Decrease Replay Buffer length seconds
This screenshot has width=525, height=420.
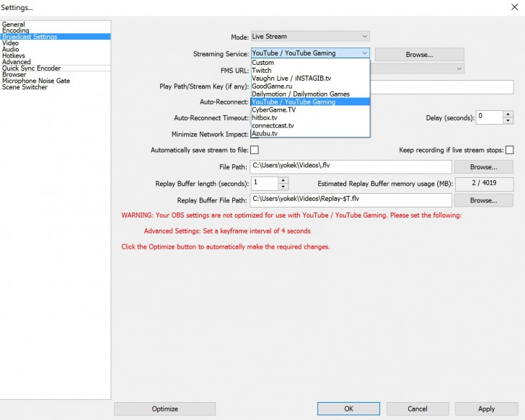[283, 187]
